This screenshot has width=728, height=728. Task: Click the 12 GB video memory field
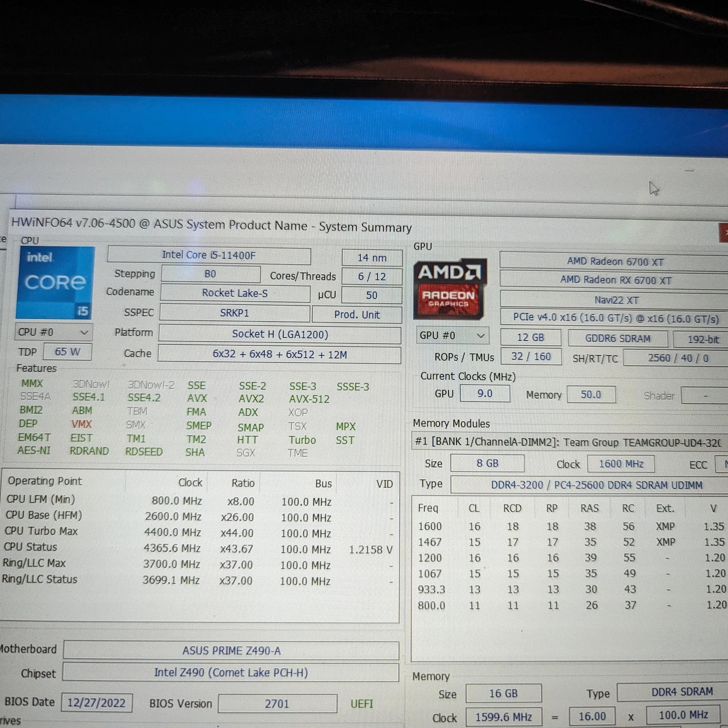click(x=531, y=338)
